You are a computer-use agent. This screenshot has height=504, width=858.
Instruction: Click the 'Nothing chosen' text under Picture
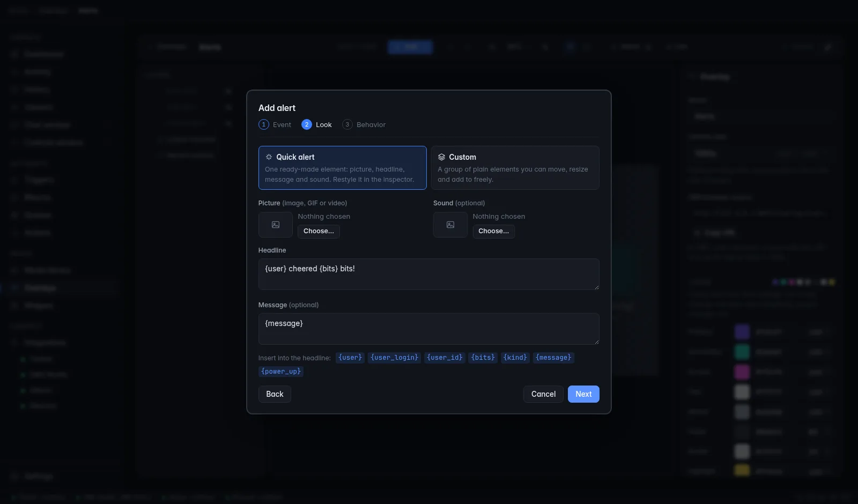click(324, 217)
